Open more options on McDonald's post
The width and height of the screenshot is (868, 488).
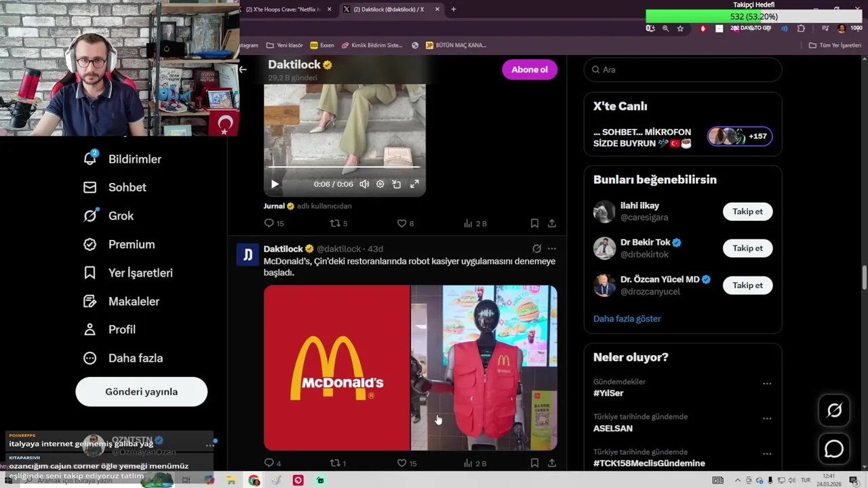click(x=552, y=249)
